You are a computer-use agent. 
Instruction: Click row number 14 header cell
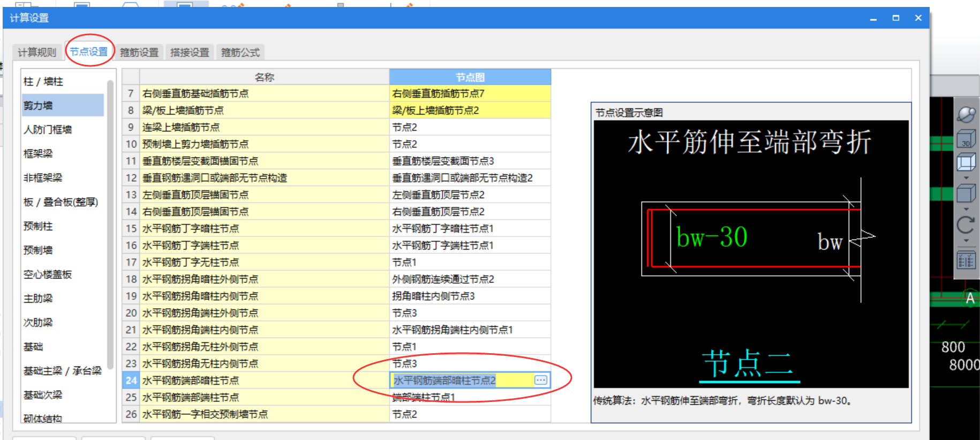click(131, 212)
